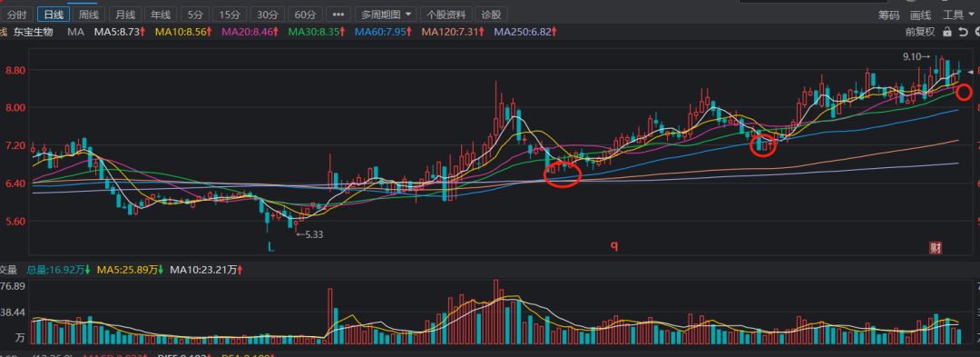Expand the 工具 tools dropdown
The image size is (980, 357).
958,15
